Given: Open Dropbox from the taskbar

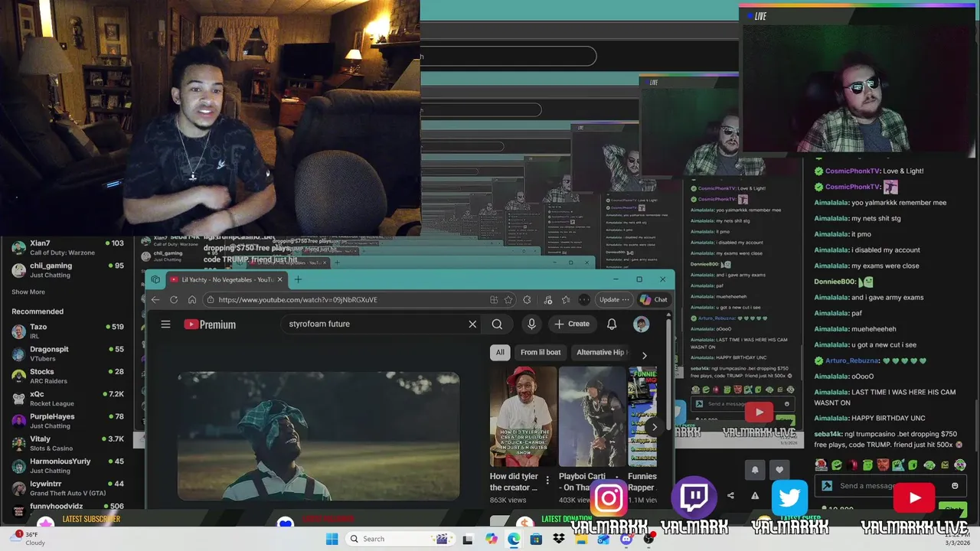Looking at the screenshot, I should tap(559, 539).
